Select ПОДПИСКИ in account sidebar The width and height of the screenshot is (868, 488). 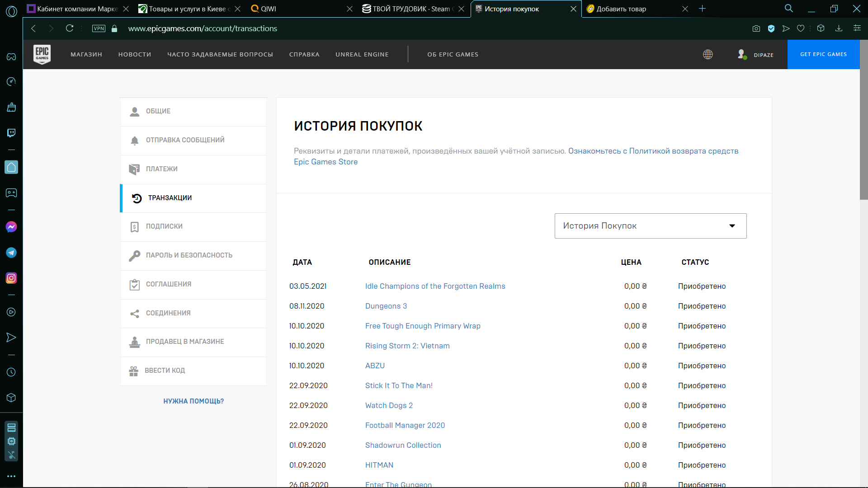(193, 227)
